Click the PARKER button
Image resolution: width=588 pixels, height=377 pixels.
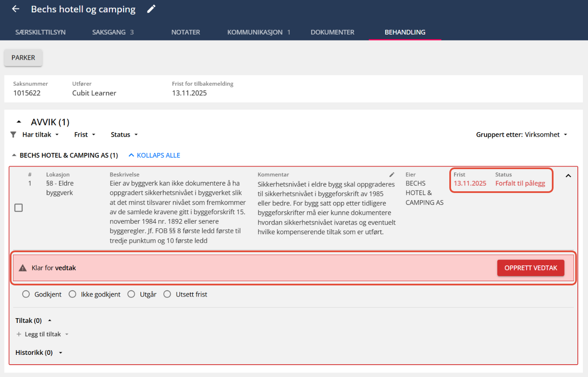pos(23,58)
